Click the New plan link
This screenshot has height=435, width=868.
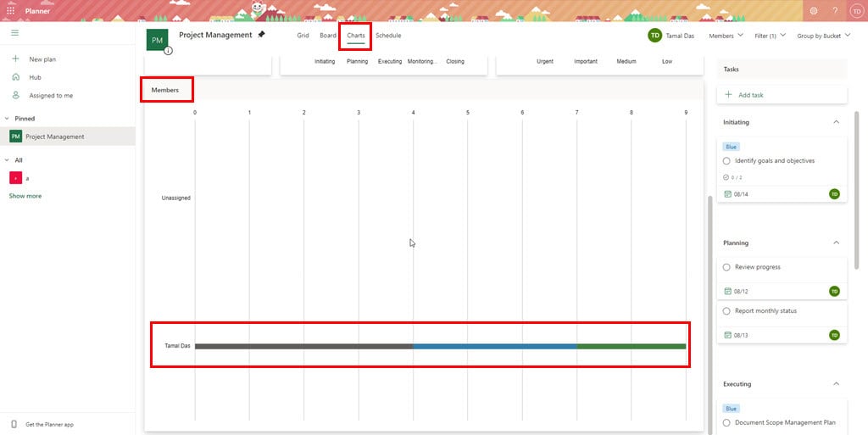pyautogui.click(x=42, y=59)
